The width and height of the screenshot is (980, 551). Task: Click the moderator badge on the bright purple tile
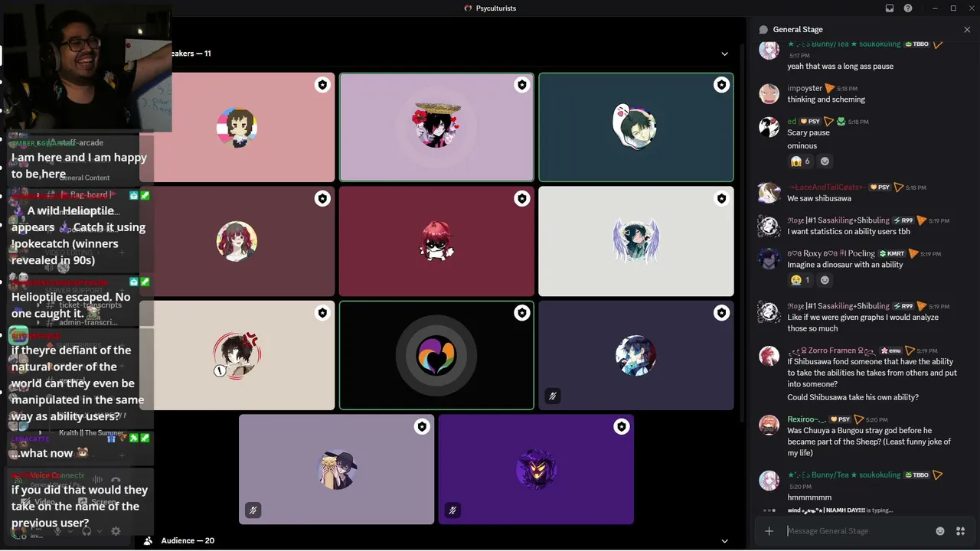[x=621, y=427]
